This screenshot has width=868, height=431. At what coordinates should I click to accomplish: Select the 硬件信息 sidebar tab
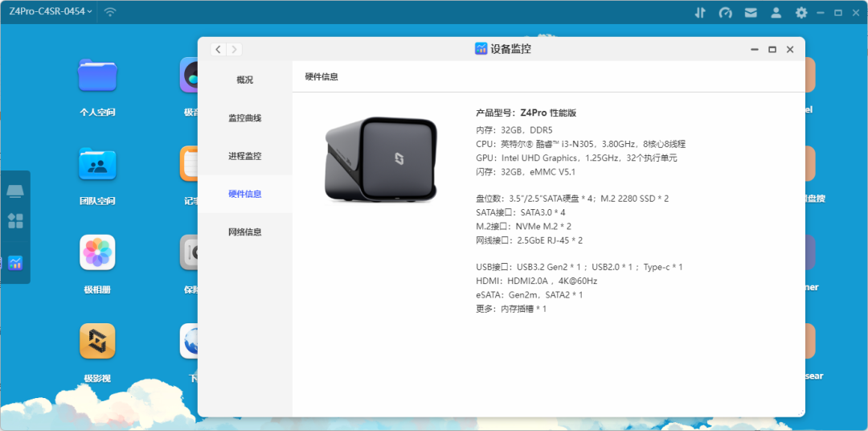pyautogui.click(x=244, y=194)
